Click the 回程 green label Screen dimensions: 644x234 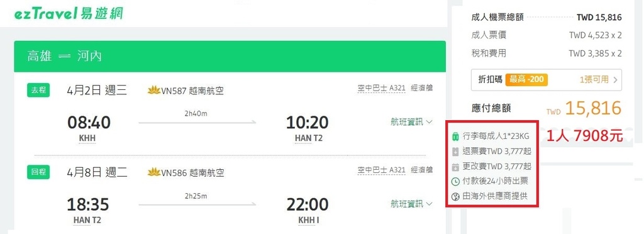[x=38, y=172]
